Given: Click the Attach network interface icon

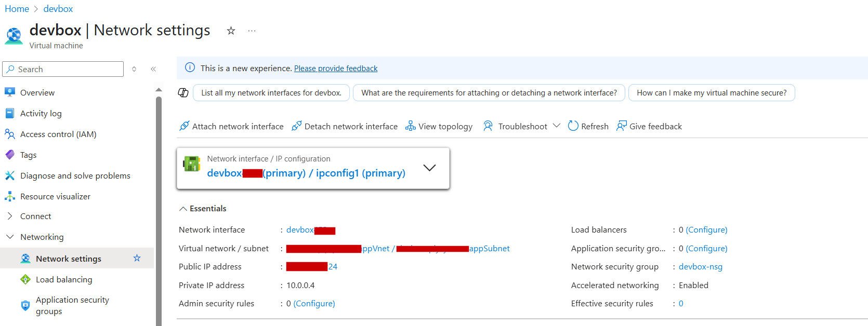Looking at the screenshot, I should coord(185,126).
